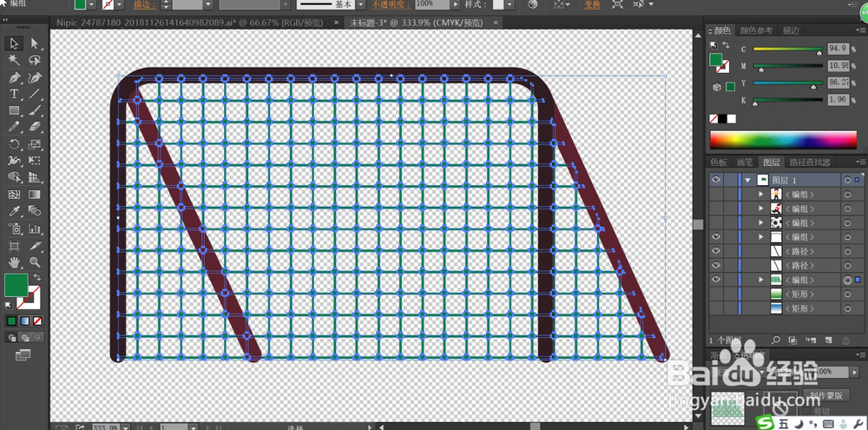868x430 pixels.
Task: Open the 样式 style dropdown
Action: pyautogui.click(x=509, y=3)
